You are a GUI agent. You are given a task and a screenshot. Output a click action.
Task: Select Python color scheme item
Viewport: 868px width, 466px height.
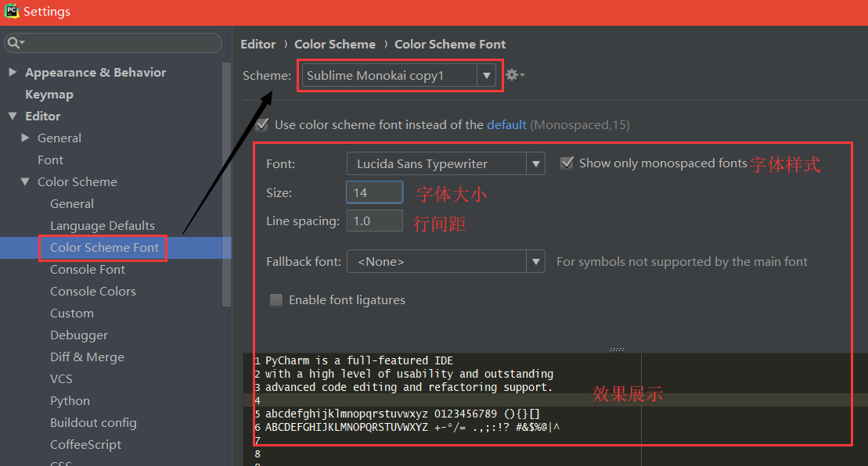pyautogui.click(x=70, y=401)
